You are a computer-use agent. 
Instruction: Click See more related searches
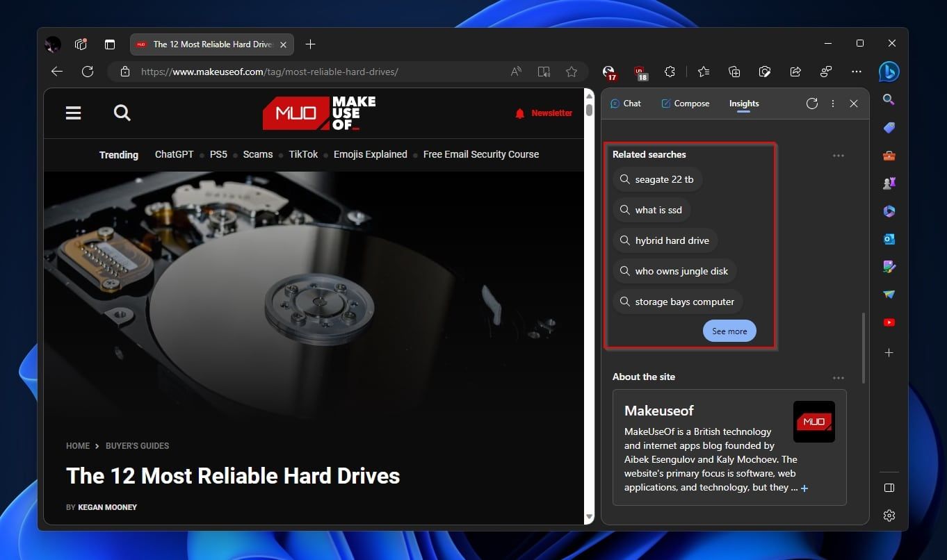pos(729,331)
